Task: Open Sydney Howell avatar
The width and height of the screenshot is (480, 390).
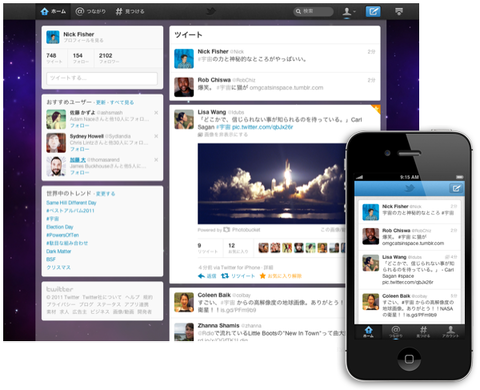Action: tap(56, 143)
